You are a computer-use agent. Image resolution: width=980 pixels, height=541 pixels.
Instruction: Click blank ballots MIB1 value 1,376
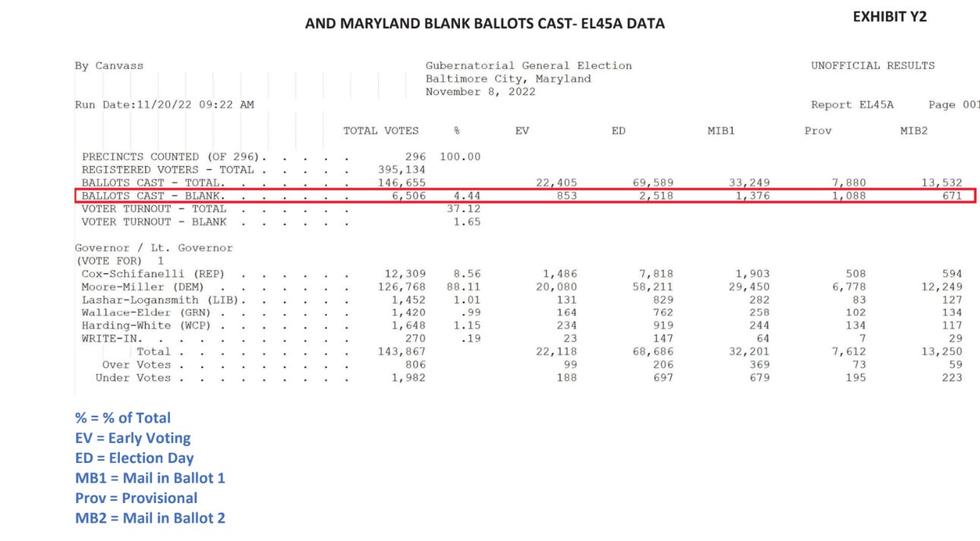click(x=752, y=196)
